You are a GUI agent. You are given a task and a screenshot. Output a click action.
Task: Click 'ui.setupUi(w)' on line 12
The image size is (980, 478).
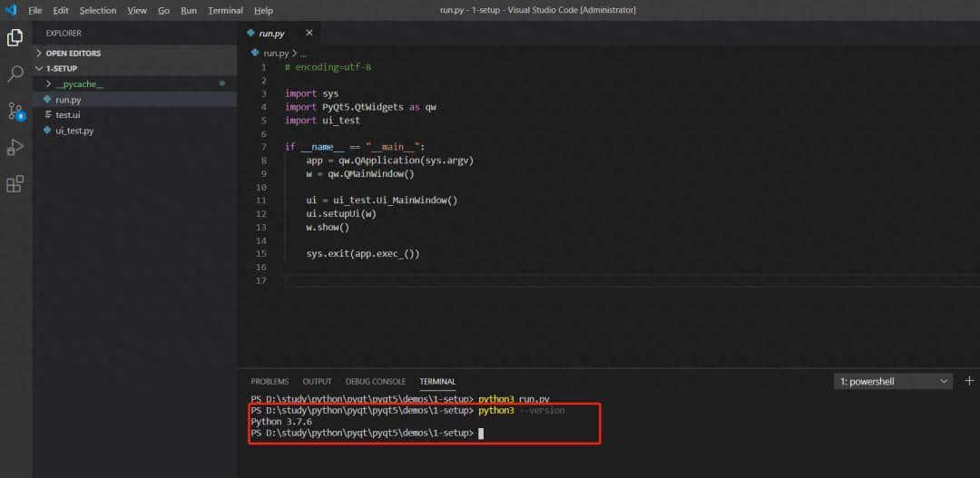tap(341, 214)
